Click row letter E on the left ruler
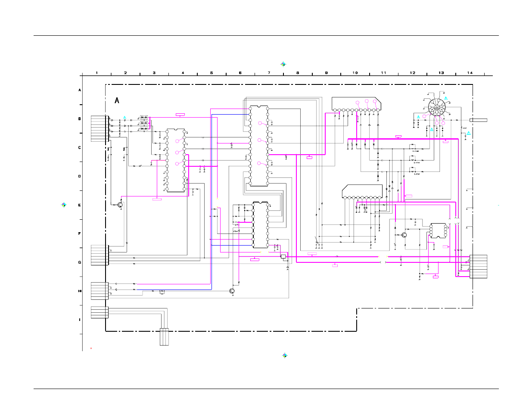Screen dimensions: 532x411 tap(79, 205)
